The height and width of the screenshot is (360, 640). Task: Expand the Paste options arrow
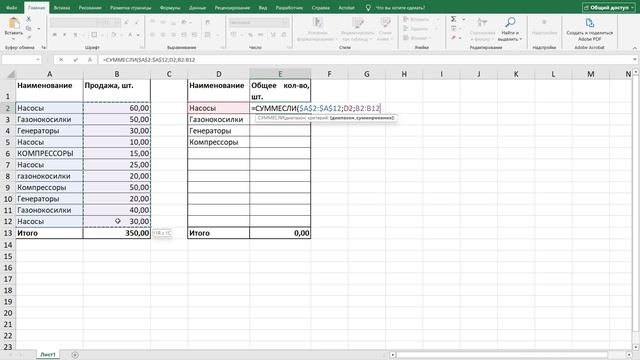[13, 39]
